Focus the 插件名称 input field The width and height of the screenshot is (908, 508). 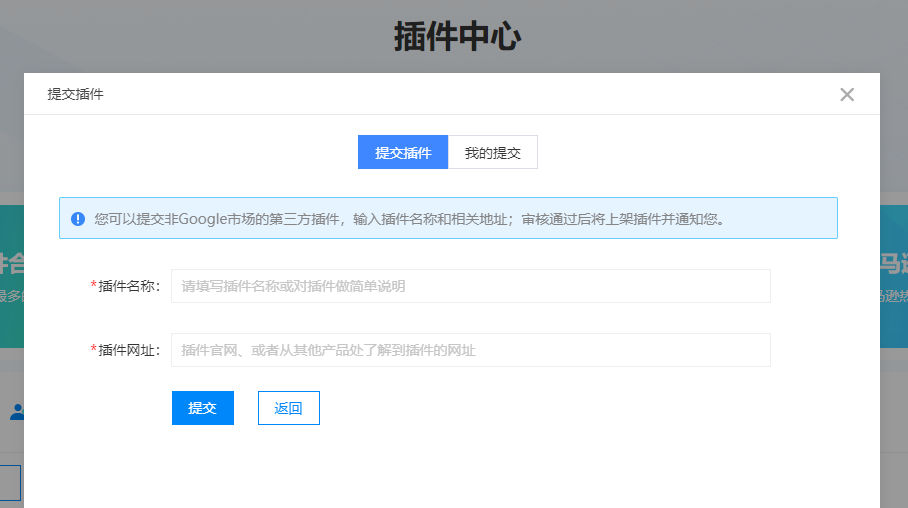tap(470, 286)
